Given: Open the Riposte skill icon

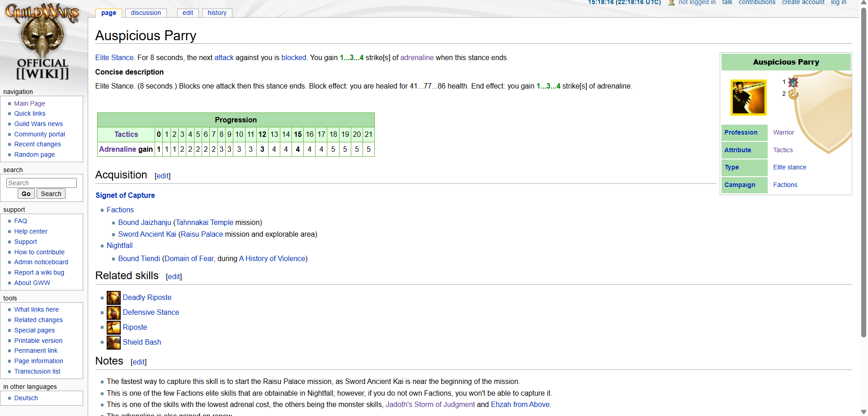Looking at the screenshot, I should [113, 327].
